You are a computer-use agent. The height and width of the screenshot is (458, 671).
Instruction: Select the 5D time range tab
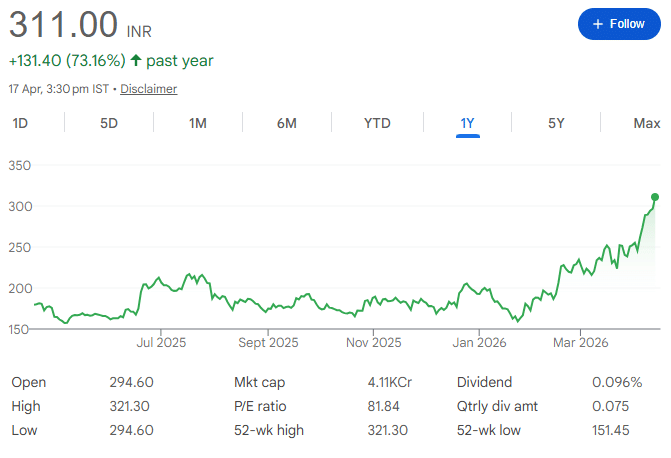[109, 123]
